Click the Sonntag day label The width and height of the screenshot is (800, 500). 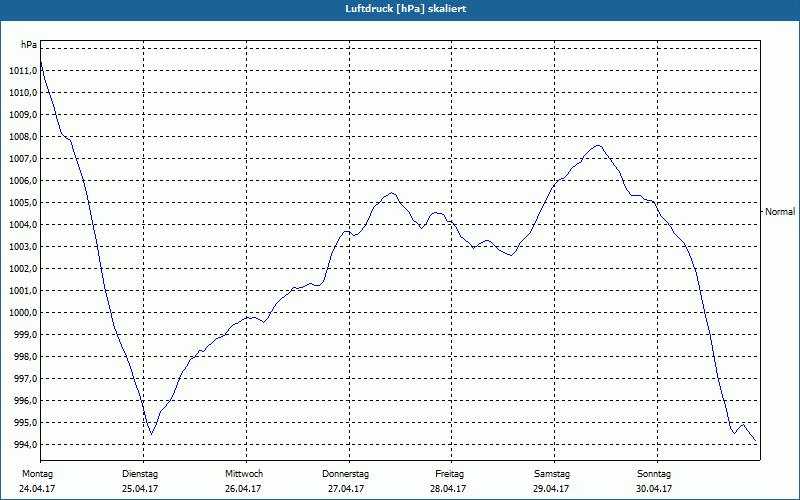pos(654,474)
